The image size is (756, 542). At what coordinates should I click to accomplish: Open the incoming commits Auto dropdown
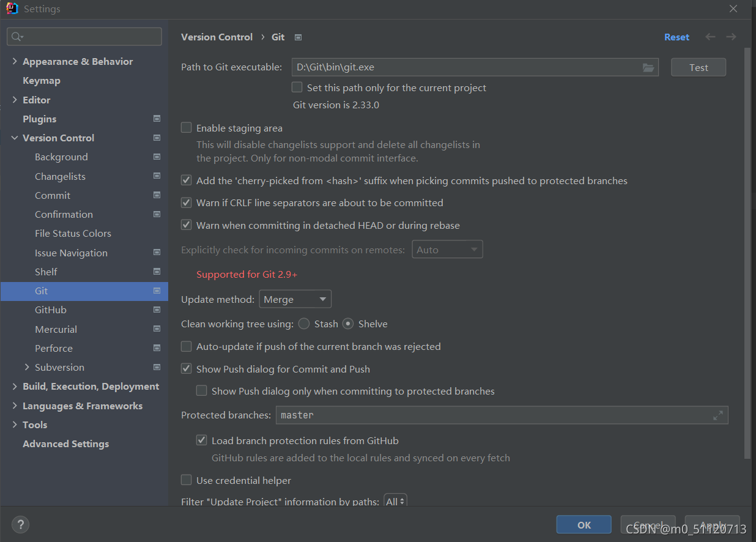coord(447,250)
